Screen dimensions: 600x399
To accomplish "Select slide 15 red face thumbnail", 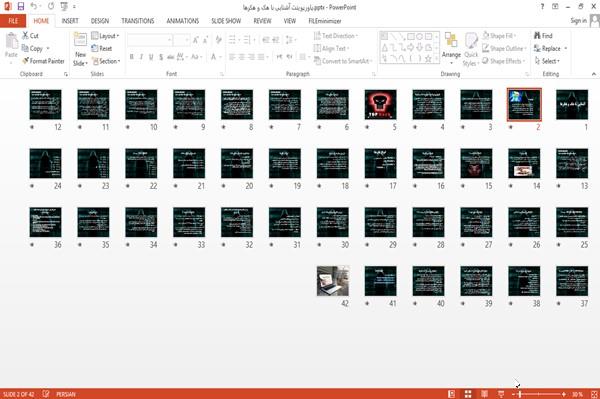I will (x=476, y=163).
